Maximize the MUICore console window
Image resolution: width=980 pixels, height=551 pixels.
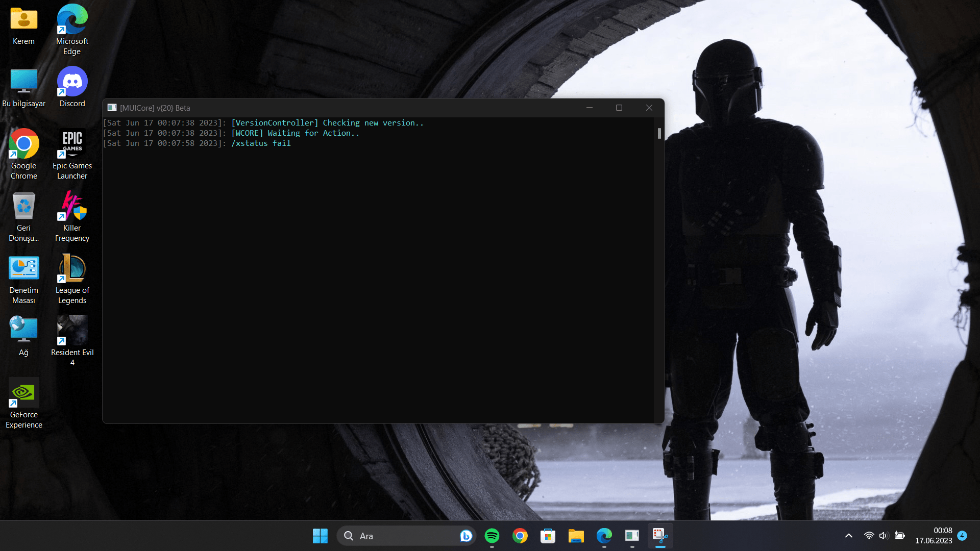point(619,108)
